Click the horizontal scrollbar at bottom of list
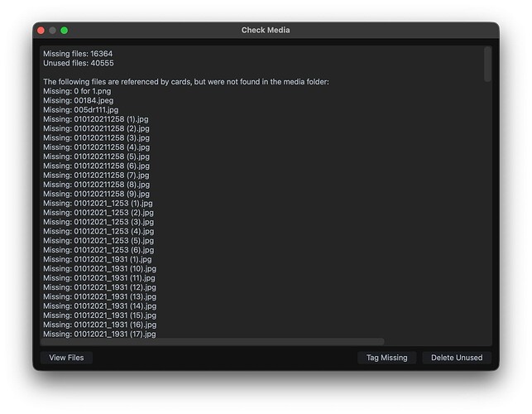532x414 pixels. pyautogui.click(x=213, y=341)
